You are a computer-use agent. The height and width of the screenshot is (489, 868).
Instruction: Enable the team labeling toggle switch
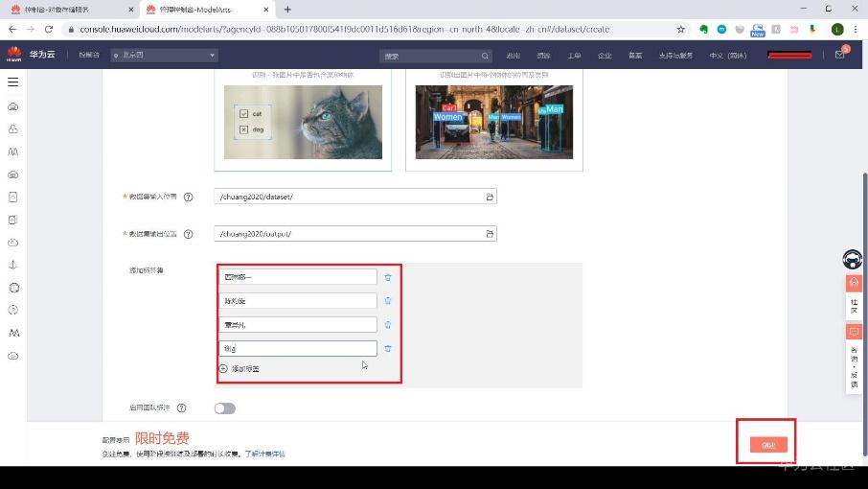tap(224, 408)
